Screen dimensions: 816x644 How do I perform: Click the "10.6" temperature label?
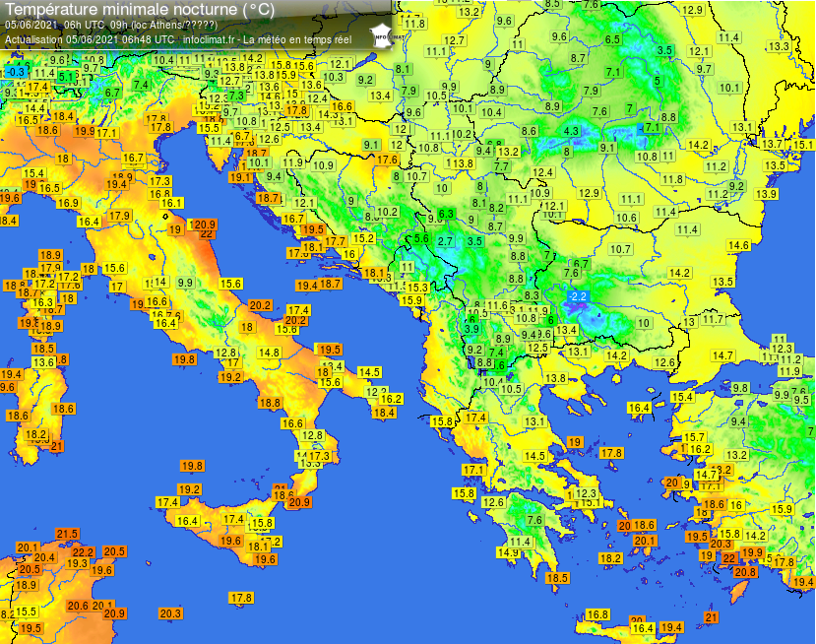(626, 218)
